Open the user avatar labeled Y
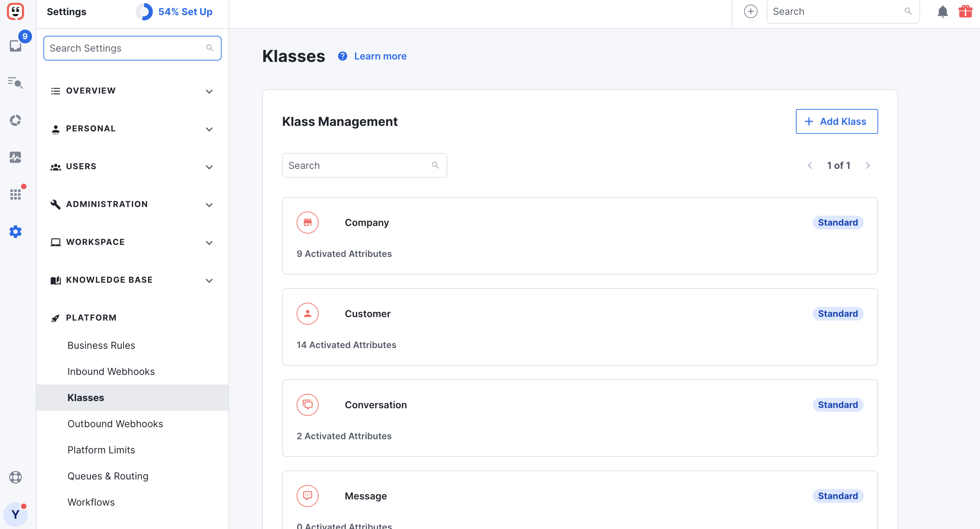Screen dimensions: 980x529 pos(15,514)
